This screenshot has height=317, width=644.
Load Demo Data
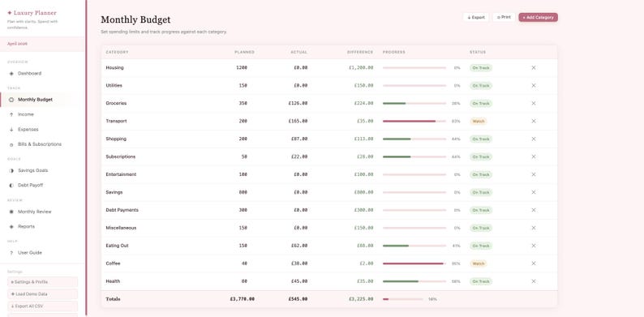click(42, 294)
